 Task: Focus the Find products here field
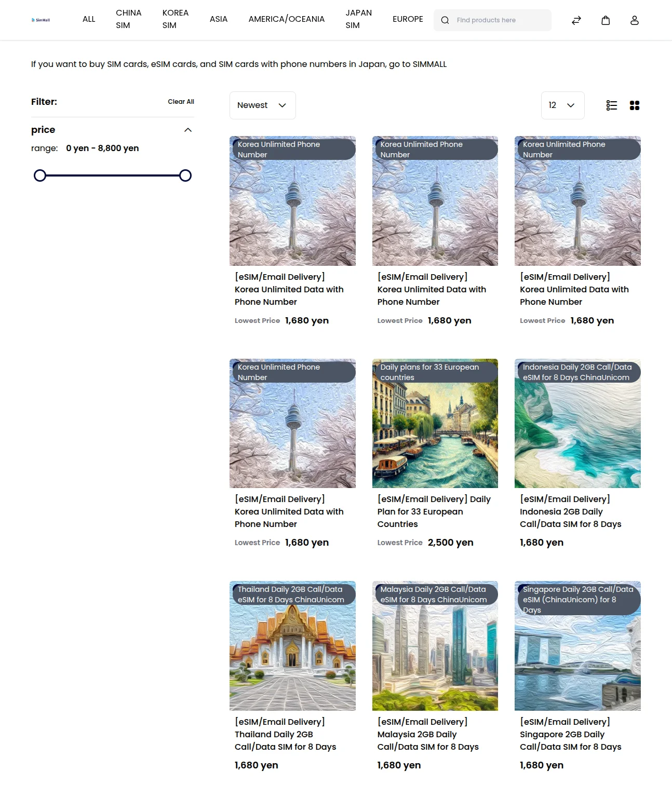[x=501, y=20]
